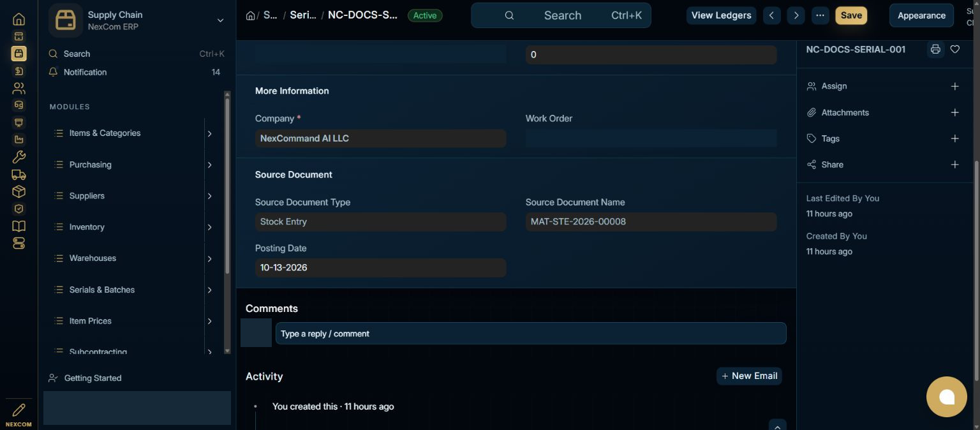Print NC-DOCS-SERIAL-001 with printer icon
The image size is (980, 430).
tap(935, 49)
